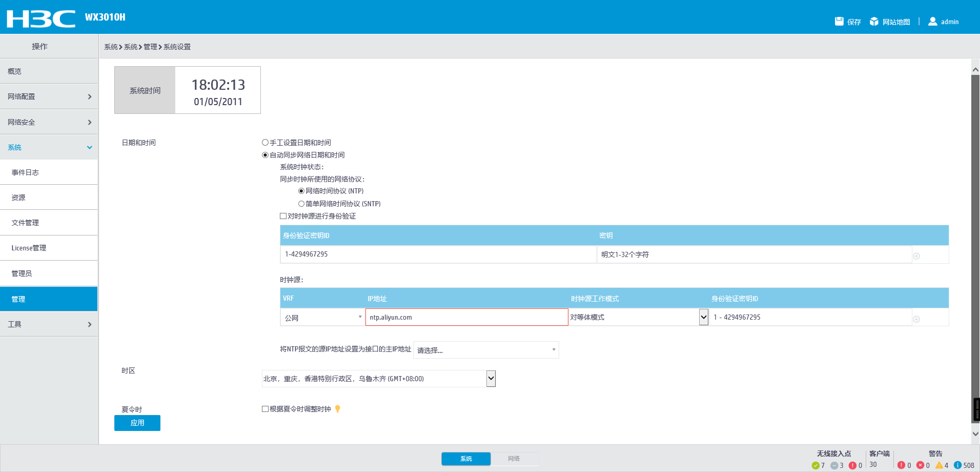
Task: Expand the 工具 sidebar menu
Action: coord(49,324)
